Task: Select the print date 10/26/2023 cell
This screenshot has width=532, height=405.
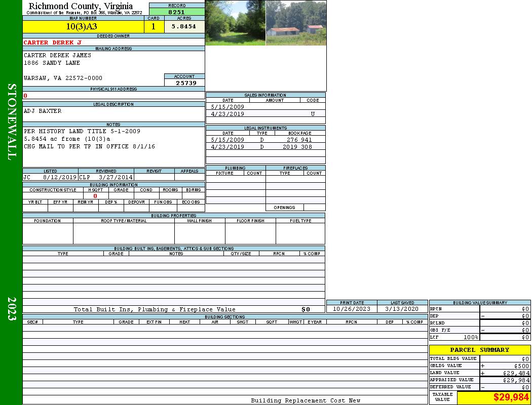Action: [x=351, y=309]
